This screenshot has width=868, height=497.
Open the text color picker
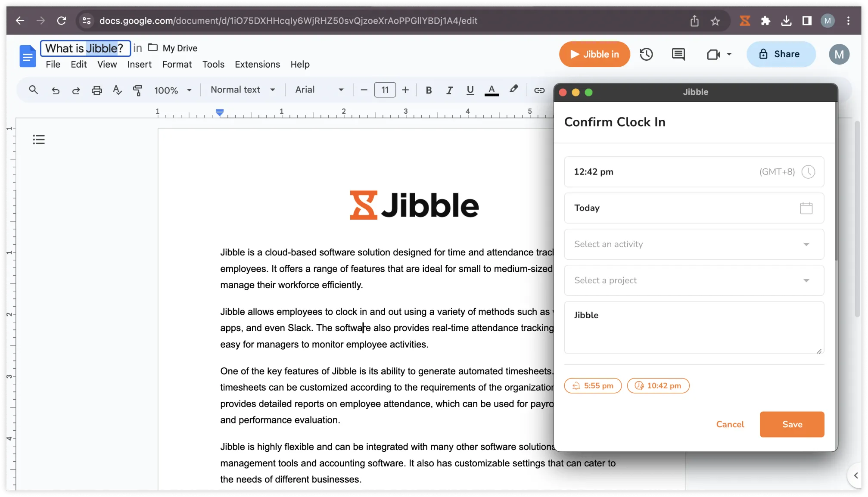491,90
